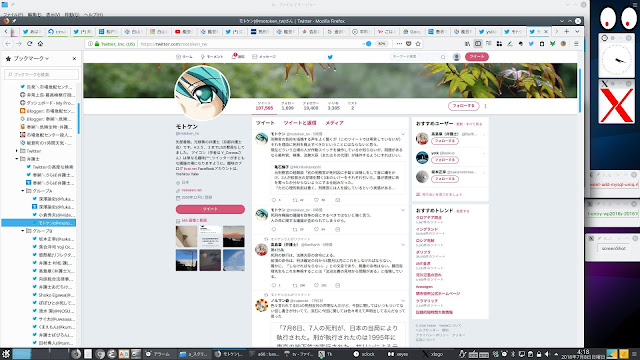Like the second モトケン tweet heart icon

click(316, 229)
